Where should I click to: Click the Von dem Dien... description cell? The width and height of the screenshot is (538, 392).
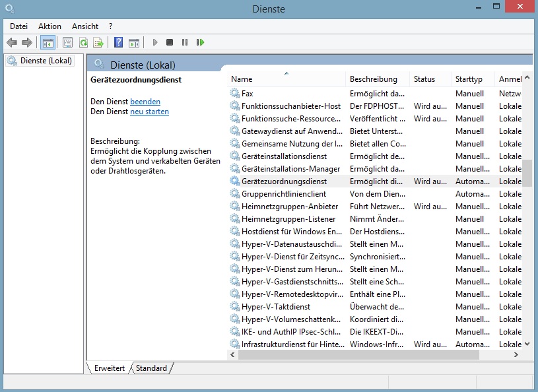click(378, 194)
